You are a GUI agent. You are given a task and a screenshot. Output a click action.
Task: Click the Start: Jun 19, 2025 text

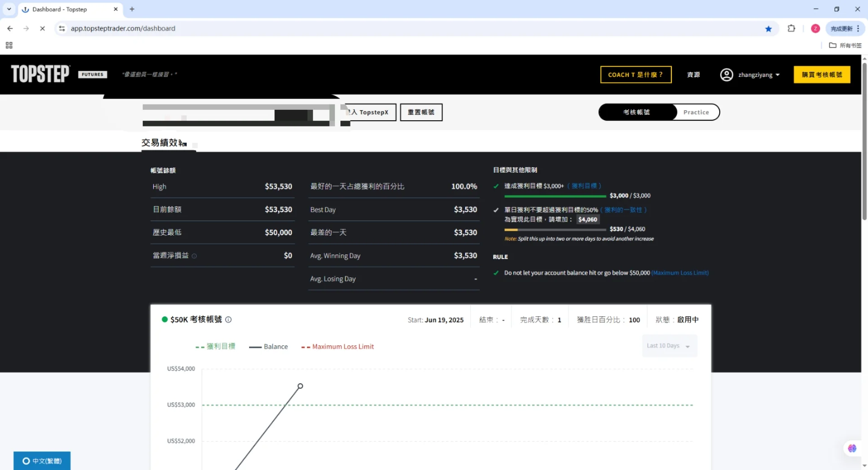435,320
